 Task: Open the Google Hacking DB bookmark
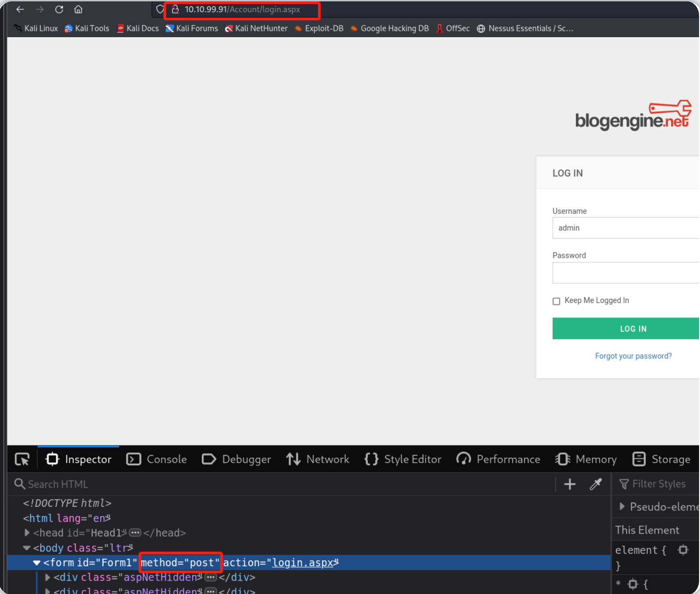point(390,29)
